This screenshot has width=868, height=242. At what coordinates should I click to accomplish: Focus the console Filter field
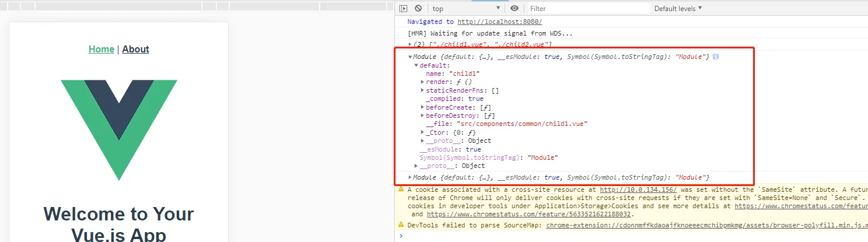point(589,9)
